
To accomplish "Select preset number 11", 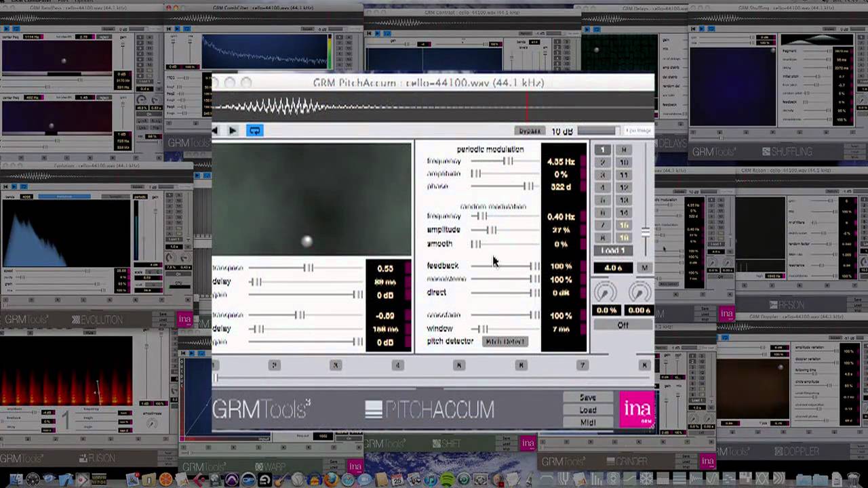I will point(624,175).
